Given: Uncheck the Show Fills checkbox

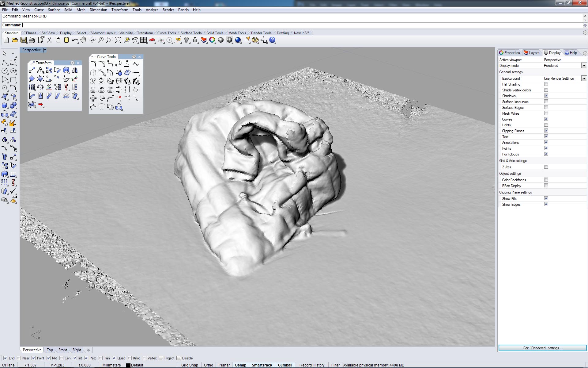Looking at the screenshot, I should (546, 198).
